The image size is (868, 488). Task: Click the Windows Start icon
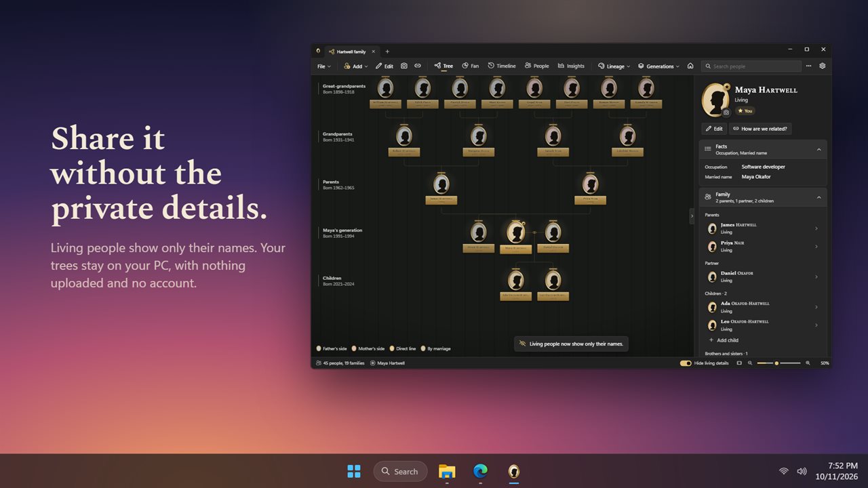pos(354,471)
